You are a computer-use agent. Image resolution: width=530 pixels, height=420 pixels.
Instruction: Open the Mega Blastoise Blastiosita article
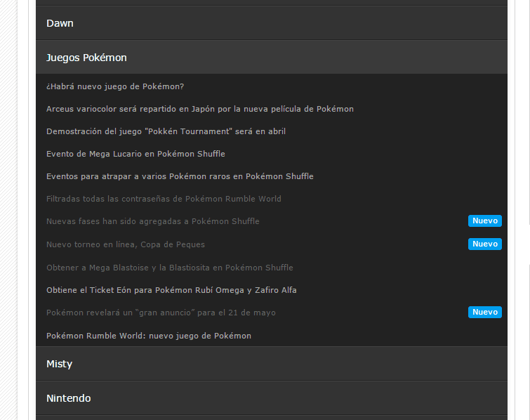[169, 268]
